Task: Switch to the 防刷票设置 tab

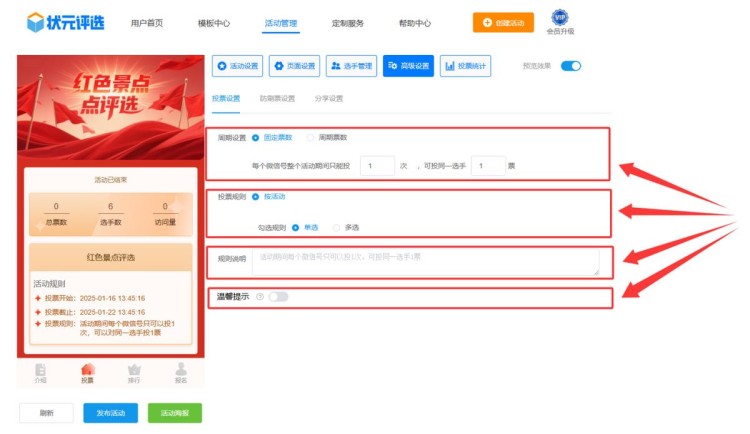Action: tap(277, 99)
